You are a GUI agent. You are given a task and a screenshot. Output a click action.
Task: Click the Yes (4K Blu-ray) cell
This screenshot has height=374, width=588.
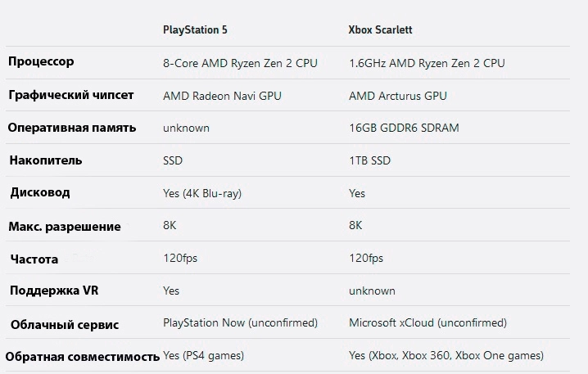[x=202, y=193]
